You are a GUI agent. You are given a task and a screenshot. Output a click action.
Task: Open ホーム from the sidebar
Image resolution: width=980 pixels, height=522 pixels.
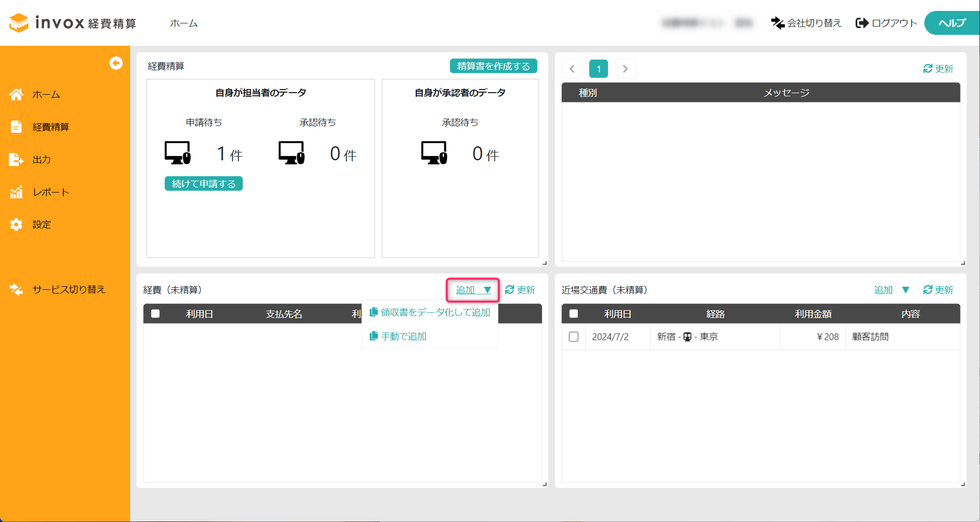click(46, 94)
